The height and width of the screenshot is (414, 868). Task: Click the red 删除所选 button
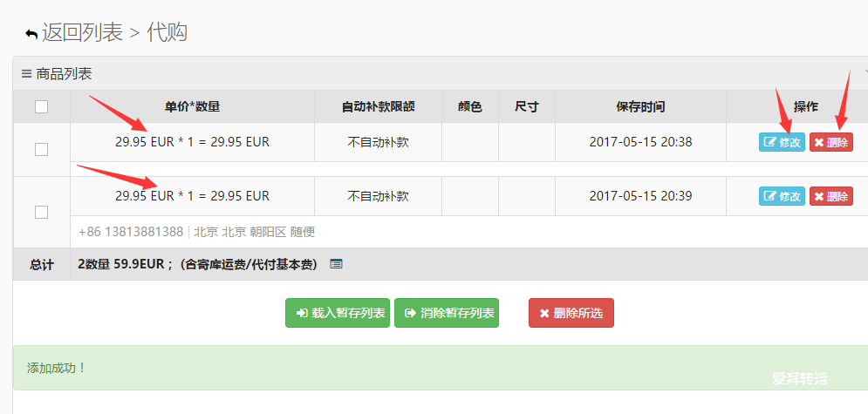click(x=571, y=313)
